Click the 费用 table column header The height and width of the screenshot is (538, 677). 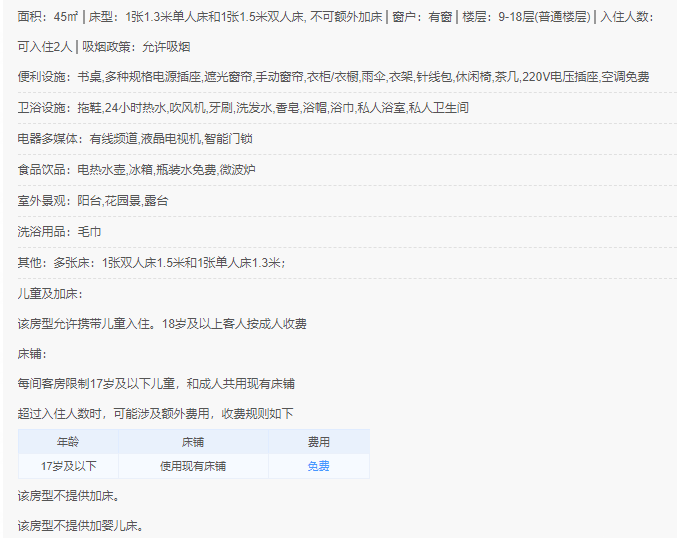[x=318, y=441]
